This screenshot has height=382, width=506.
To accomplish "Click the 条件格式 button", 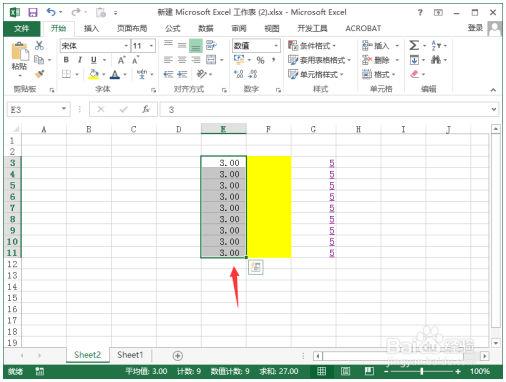I will [312, 45].
